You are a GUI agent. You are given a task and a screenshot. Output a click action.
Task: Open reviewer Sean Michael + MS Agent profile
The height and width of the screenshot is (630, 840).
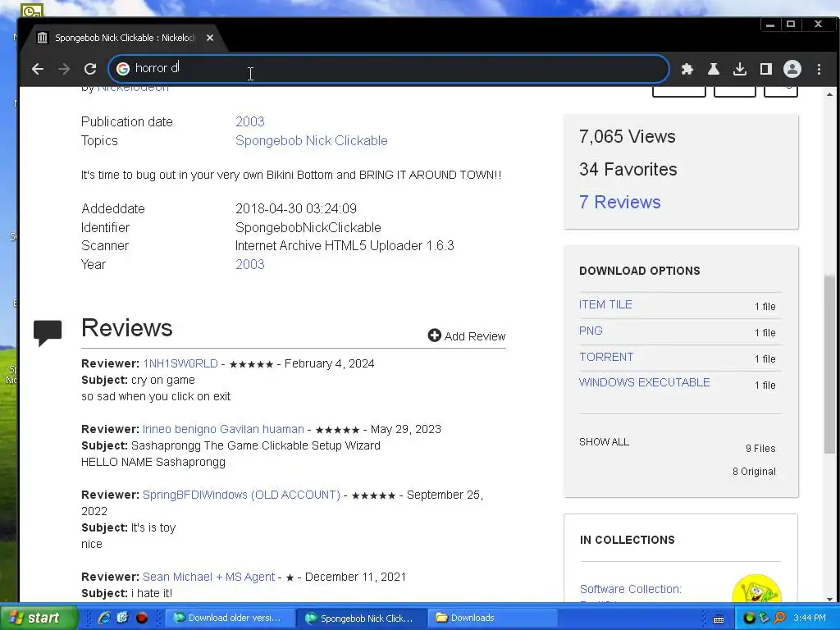click(x=208, y=577)
